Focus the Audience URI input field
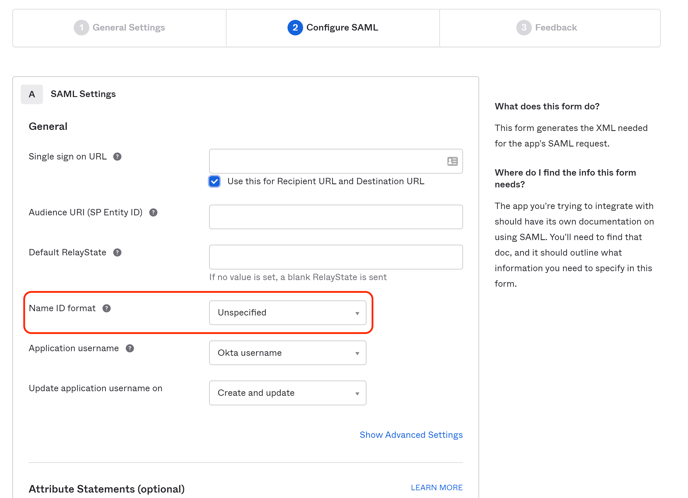 tap(335, 217)
